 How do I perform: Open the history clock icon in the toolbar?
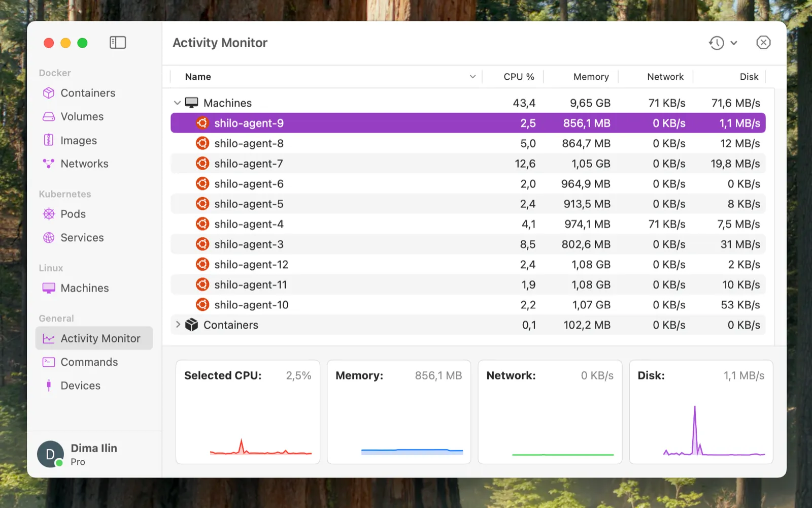click(x=717, y=43)
